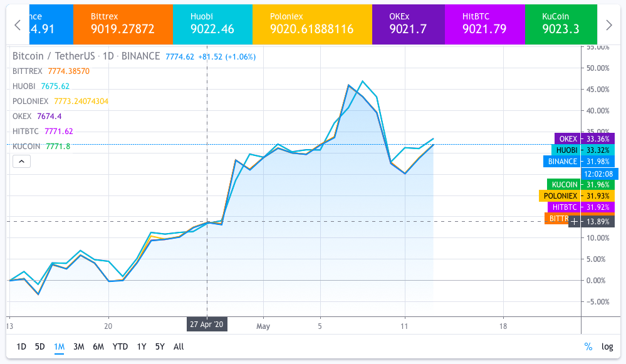Click the HITBTC 31.92% axis label

582,207
